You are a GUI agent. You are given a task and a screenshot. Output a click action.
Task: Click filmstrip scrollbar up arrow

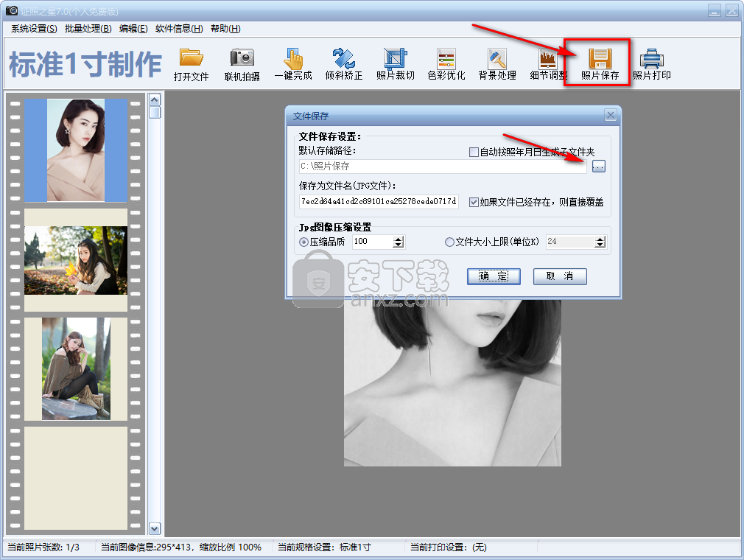pos(155,99)
